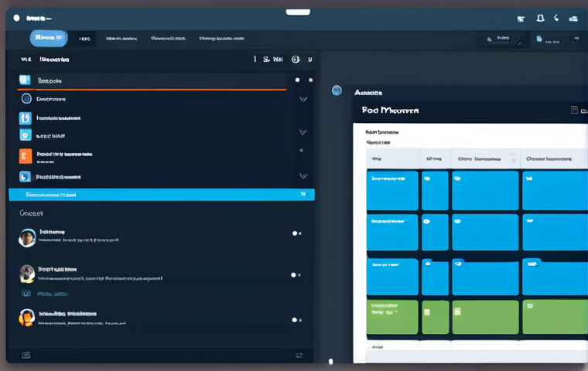Toggle the small square marker beside folder row dot
Screen dimensions: 588x371
pos(310,80)
